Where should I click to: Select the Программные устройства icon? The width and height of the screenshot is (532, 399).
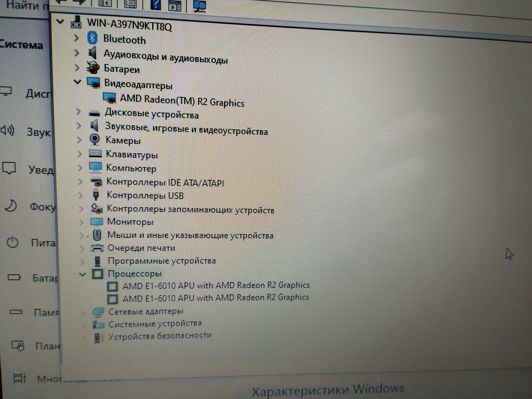click(x=98, y=261)
